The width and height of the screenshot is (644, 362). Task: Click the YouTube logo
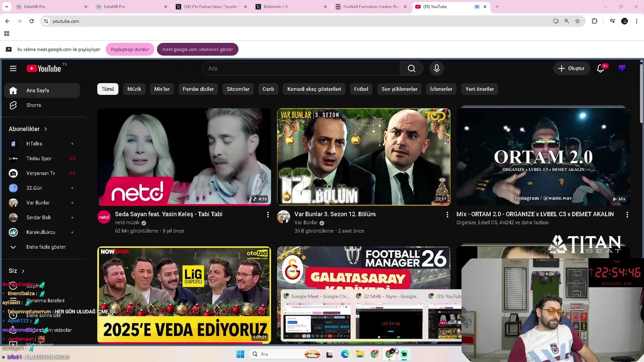coord(44,68)
